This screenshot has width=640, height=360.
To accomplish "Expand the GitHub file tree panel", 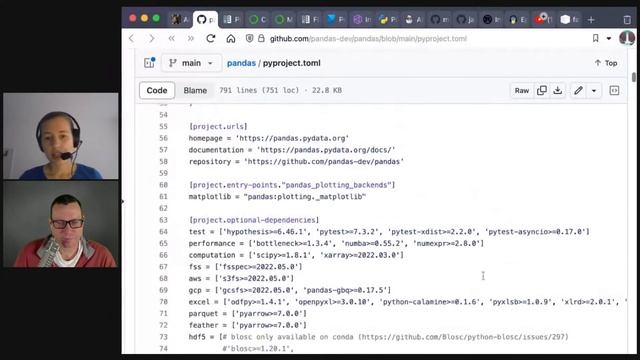I will coord(149,63).
